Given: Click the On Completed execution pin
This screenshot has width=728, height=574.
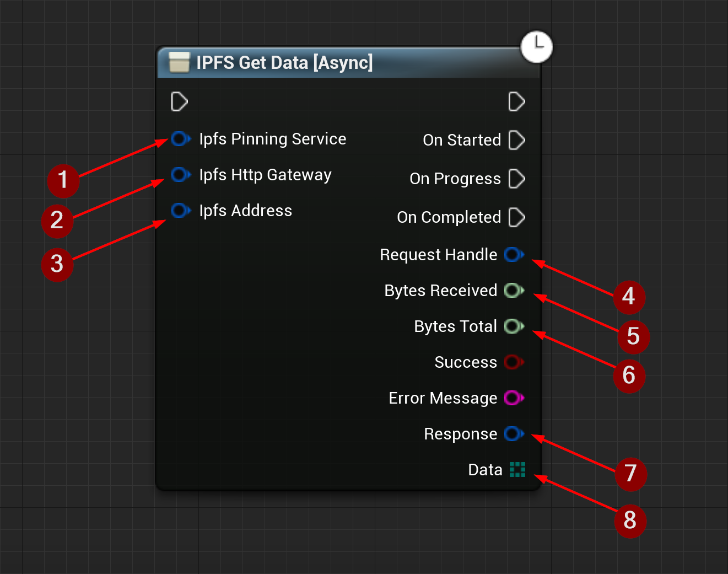Looking at the screenshot, I should coord(516,217).
